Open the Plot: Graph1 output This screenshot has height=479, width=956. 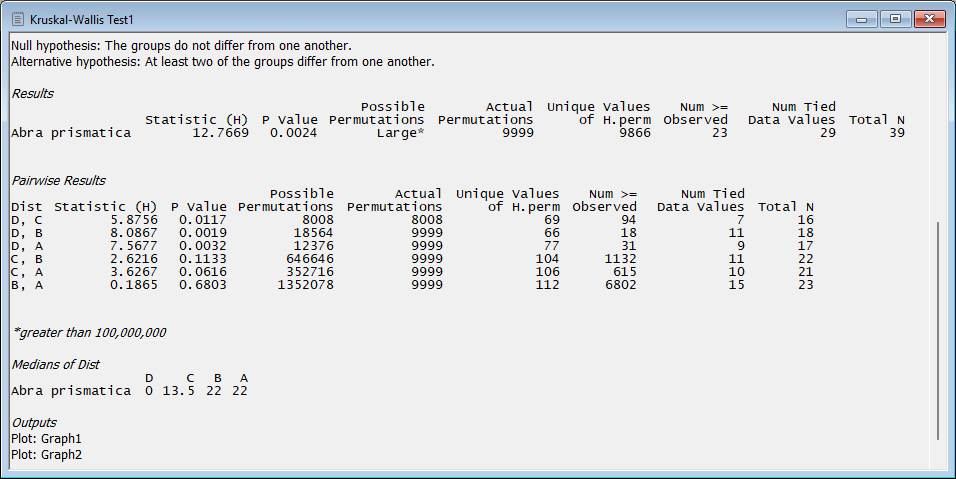pos(46,438)
